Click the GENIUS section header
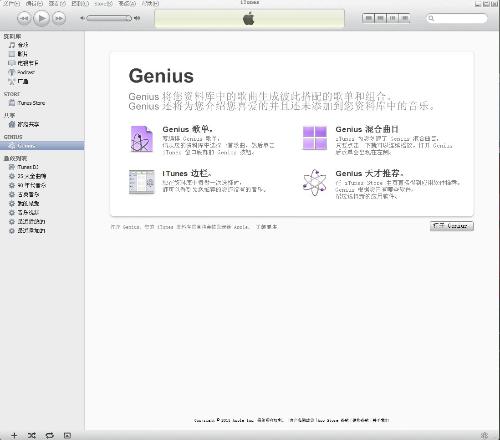 tap(13, 137)
